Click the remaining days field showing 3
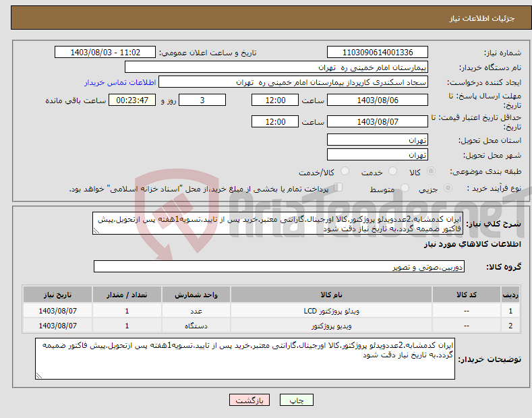The height and width of the screenshot is (418, 532). tap(202, 100)
